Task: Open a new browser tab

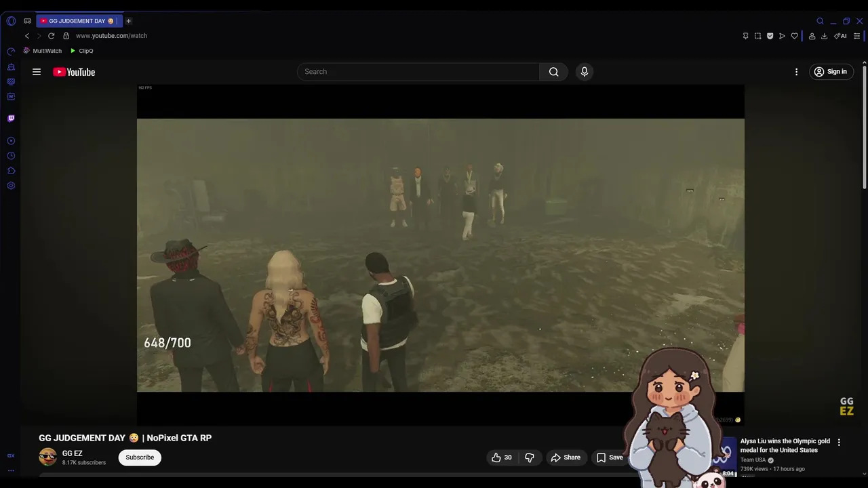Action: point(128,21)
